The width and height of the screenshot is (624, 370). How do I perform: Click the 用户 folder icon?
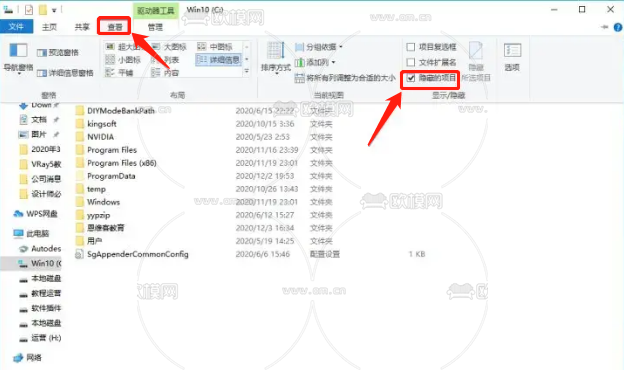(x=80, y=241)
